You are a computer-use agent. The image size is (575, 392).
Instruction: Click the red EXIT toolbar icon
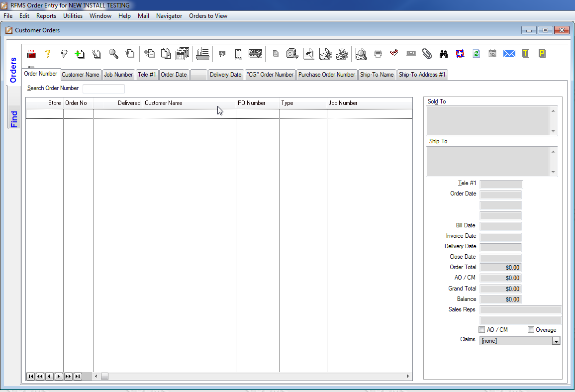[31, 54]
